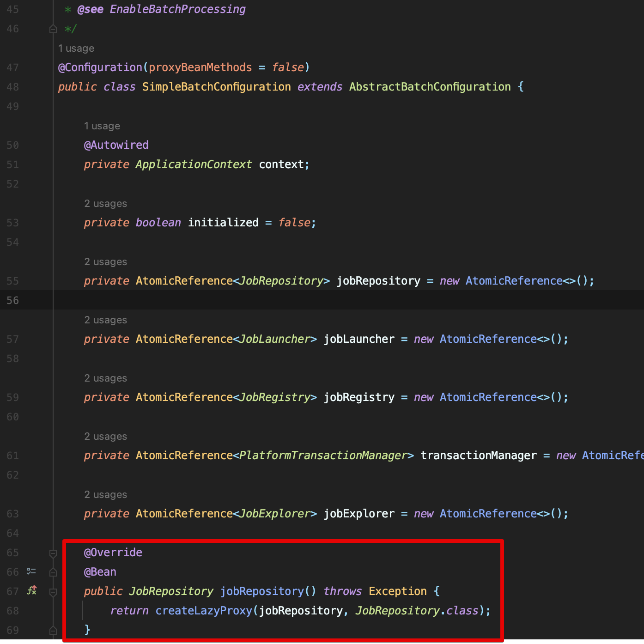This screenshot has width=644, height=644.
Task: Click the initialized field name on line 53
Action: point(223,223)
